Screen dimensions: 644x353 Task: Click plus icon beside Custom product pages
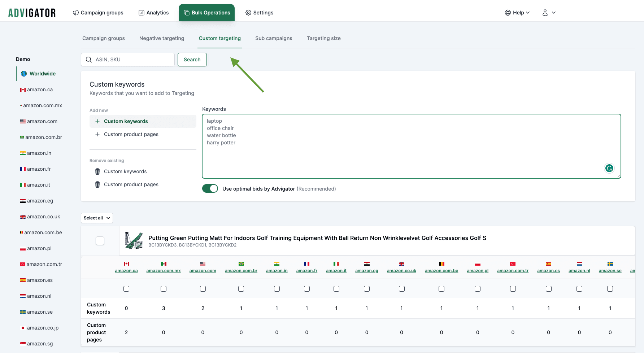click(97, 134)
